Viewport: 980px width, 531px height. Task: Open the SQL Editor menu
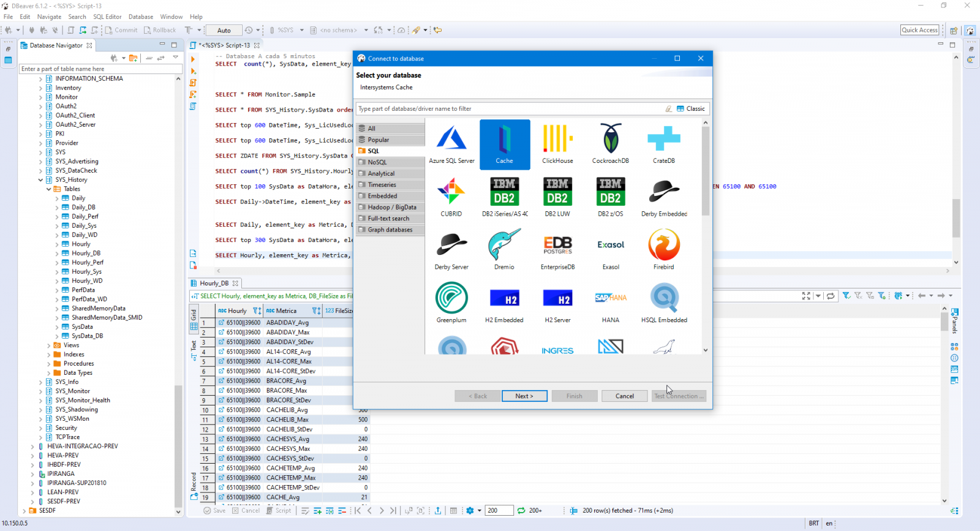point(107,17)
